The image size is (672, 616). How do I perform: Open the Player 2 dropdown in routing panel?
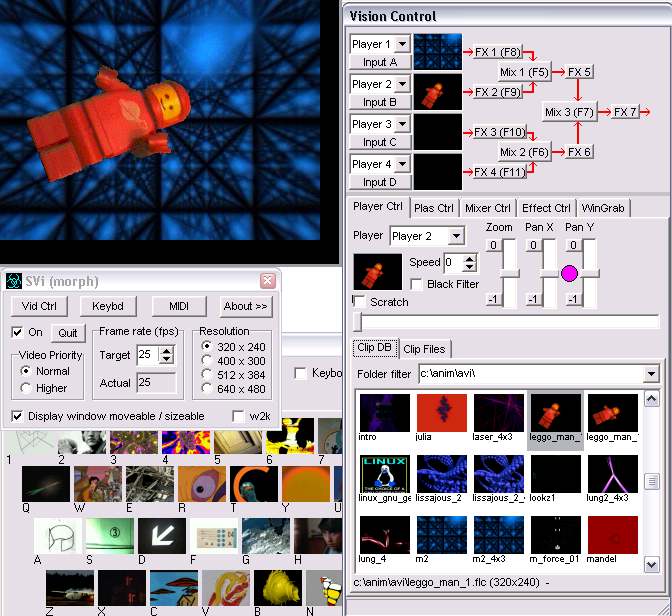[x=402, y=84]
